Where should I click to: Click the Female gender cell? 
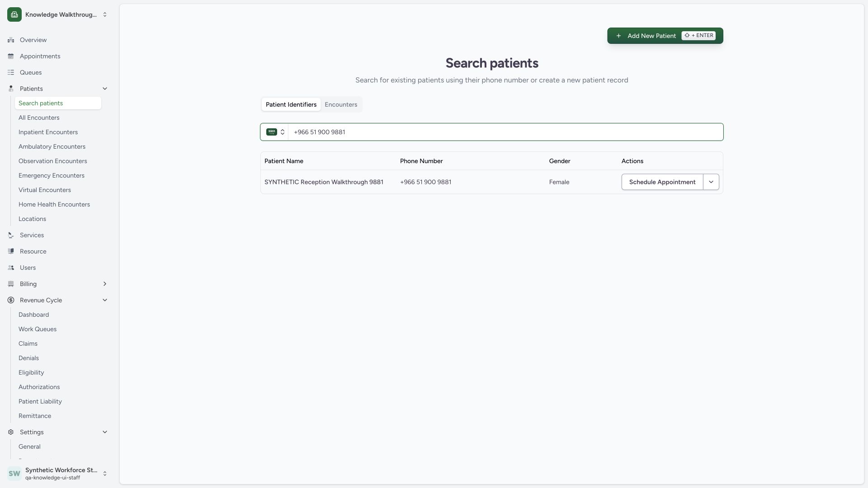[x=559, y=182]
